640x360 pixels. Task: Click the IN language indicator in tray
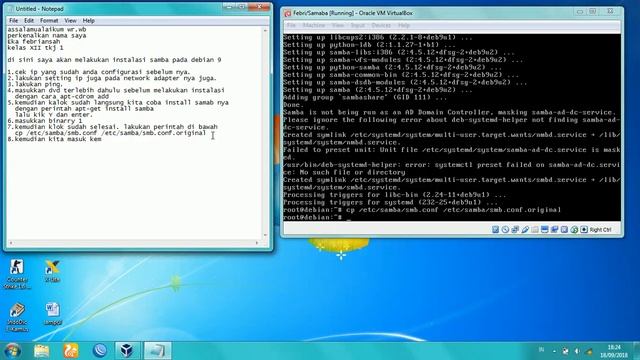pos(542,350)
